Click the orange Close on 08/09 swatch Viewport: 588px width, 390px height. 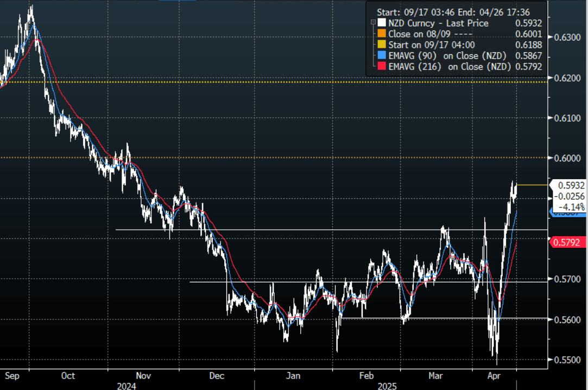click(x=382, y=34)
